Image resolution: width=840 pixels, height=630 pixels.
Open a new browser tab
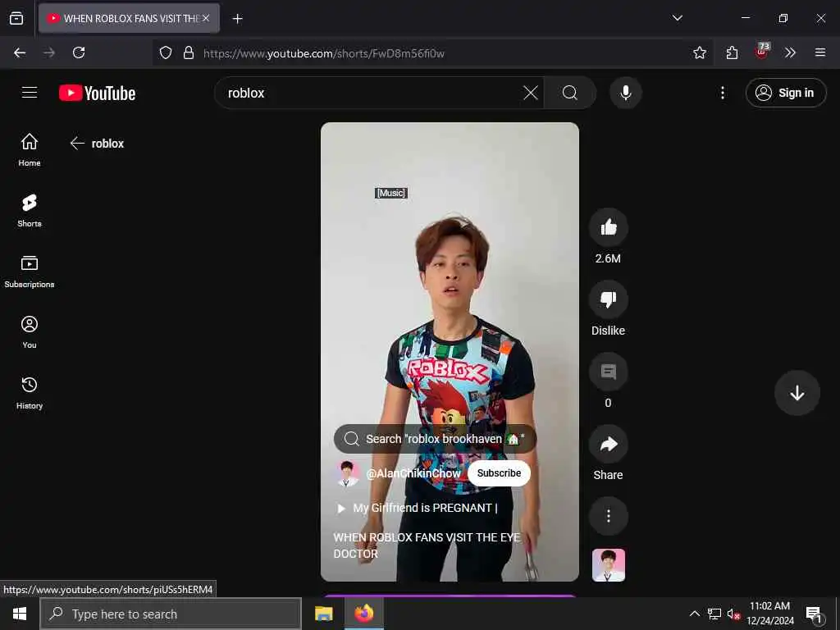pos(237,19)
